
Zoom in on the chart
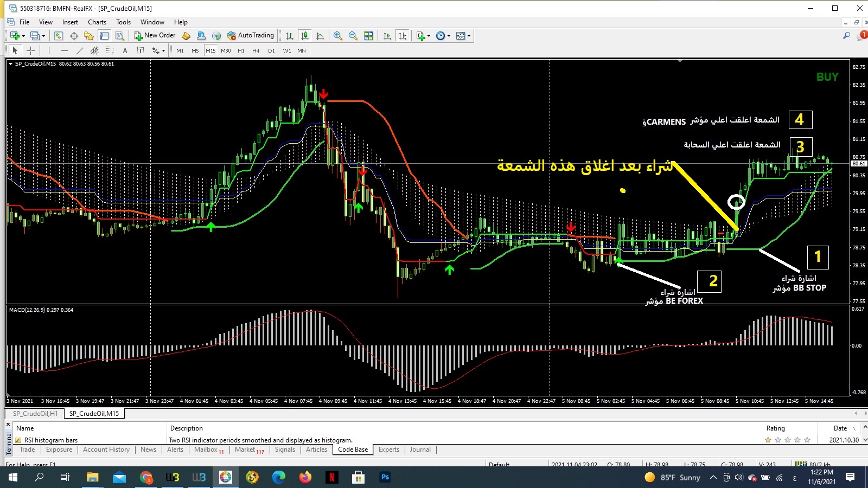coord(337,36)
